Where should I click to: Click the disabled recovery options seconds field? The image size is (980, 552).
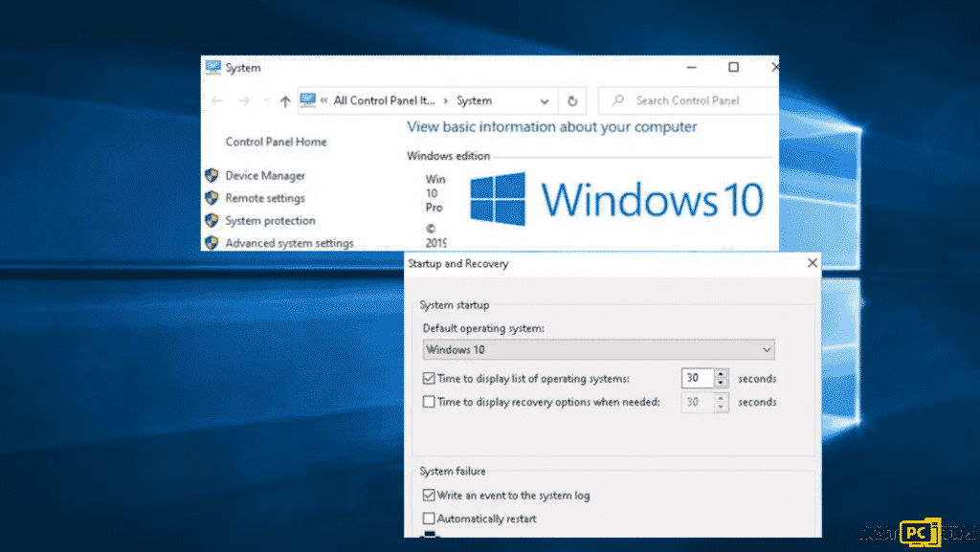pyautogui.click(x=698, y=402)
